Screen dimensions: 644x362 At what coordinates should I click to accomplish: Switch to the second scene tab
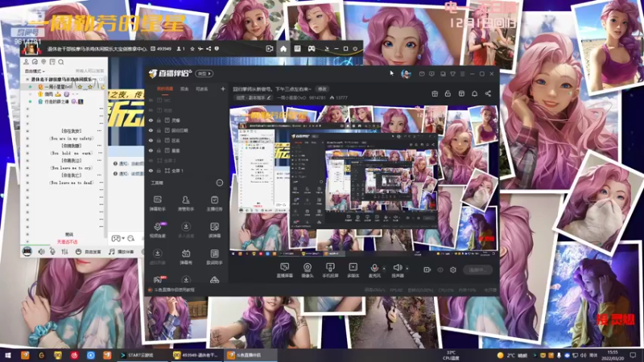[184, 88]
